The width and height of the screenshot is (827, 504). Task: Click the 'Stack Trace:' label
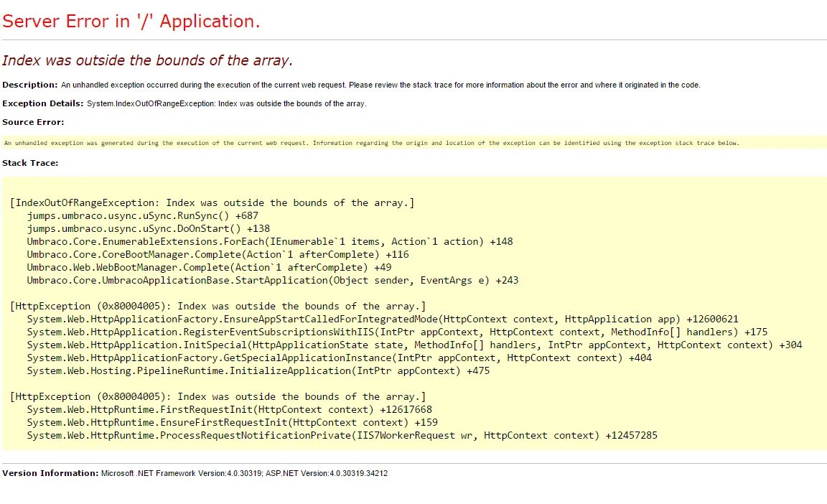point(30,164)
